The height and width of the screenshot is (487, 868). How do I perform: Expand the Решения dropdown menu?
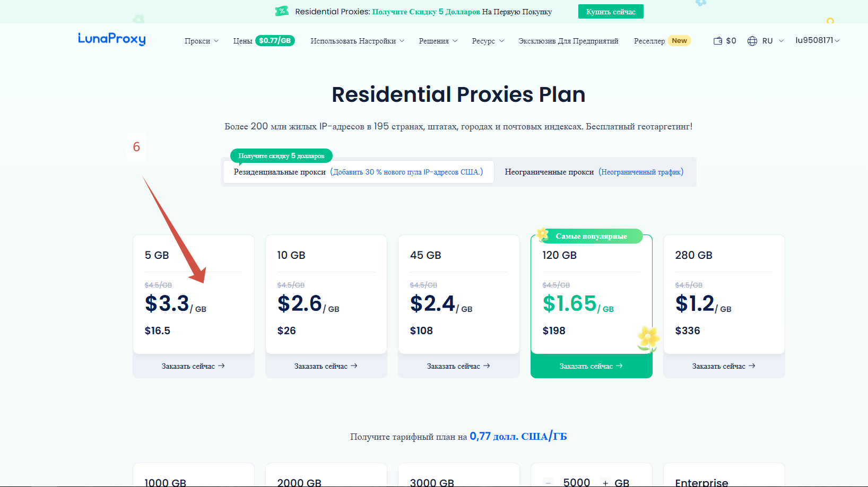[438, 41]
